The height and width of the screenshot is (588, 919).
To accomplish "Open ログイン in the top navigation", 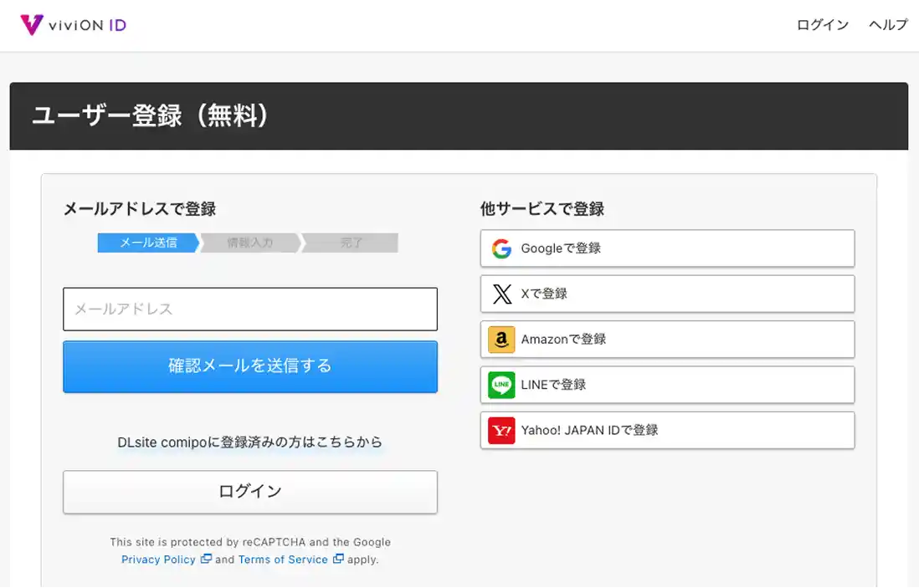I will point(822,24).
